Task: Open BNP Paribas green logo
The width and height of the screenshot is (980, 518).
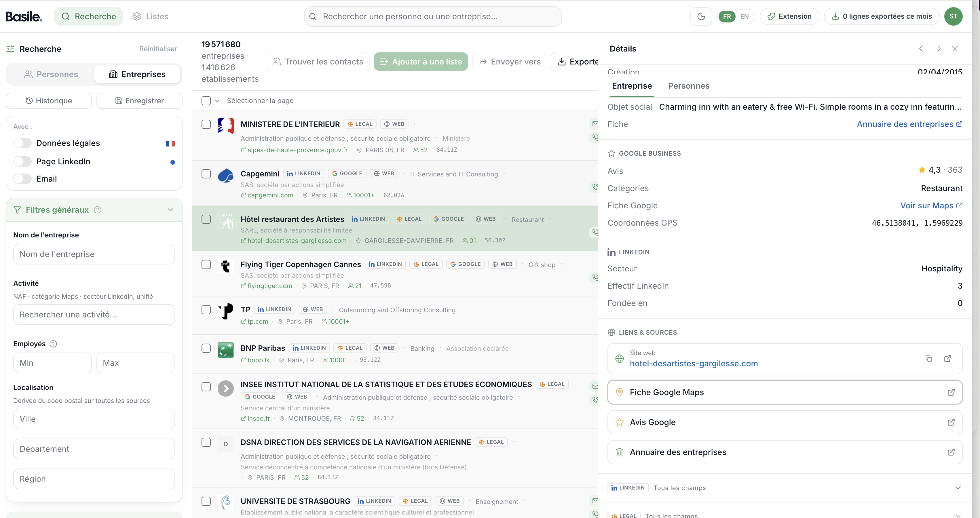Action: tap(226, 350)
